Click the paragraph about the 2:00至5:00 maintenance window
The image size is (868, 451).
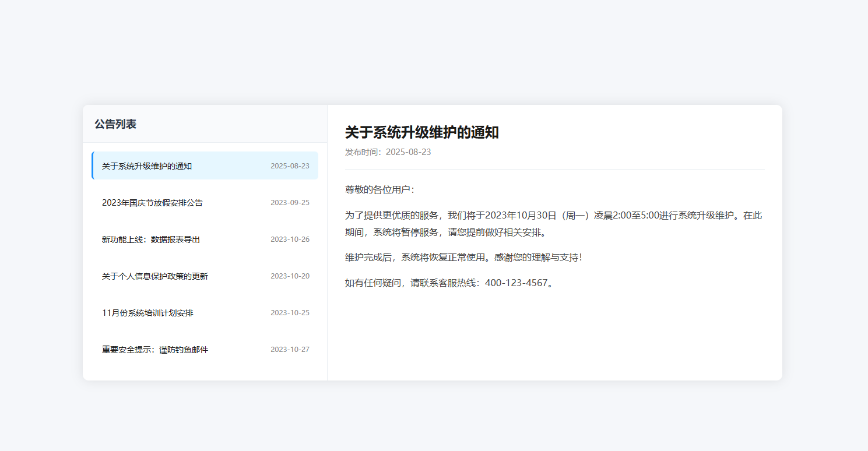pyautogui.click(x=553, y=223)
